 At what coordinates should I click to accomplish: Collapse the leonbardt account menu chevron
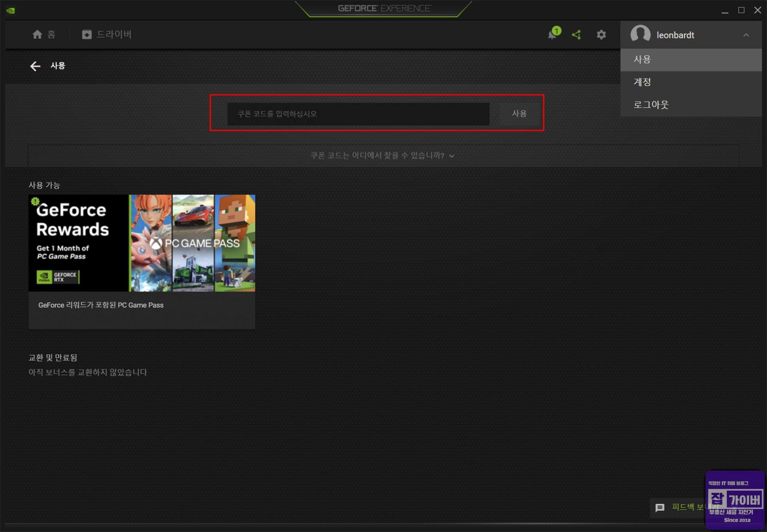pyautogui.click(x=746, y=35)
